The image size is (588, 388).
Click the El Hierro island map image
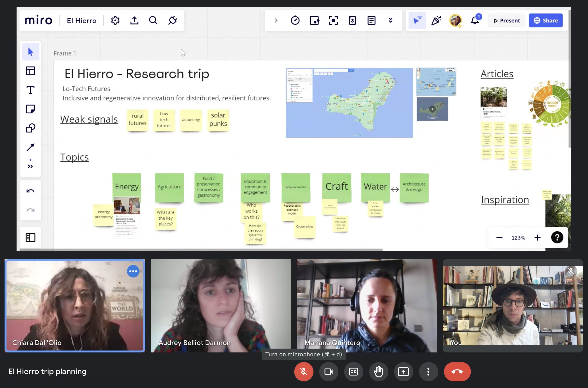coord(349,103)
